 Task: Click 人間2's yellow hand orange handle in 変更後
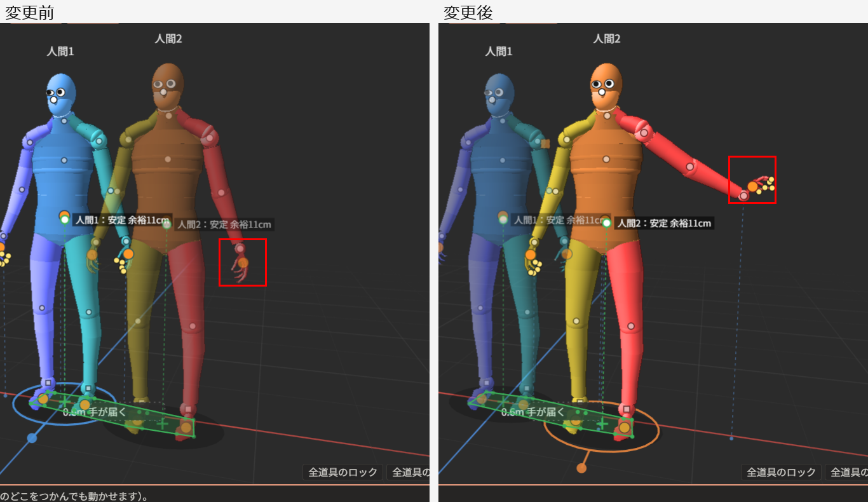(531, 255)
